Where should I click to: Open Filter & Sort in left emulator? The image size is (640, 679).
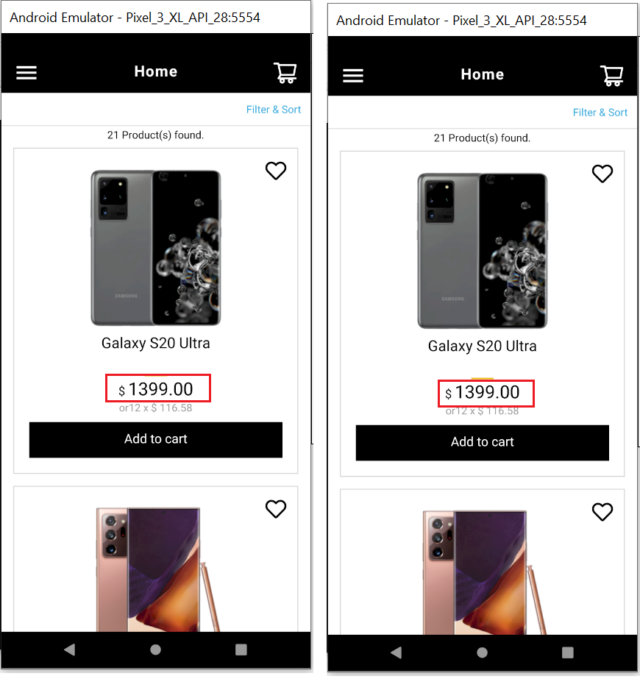(x=273, y=110)
